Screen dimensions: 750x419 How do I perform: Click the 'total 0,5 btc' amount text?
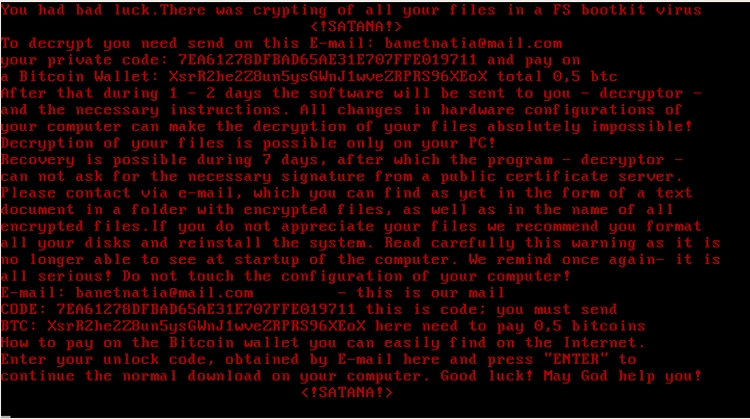[x=557, y=77]
